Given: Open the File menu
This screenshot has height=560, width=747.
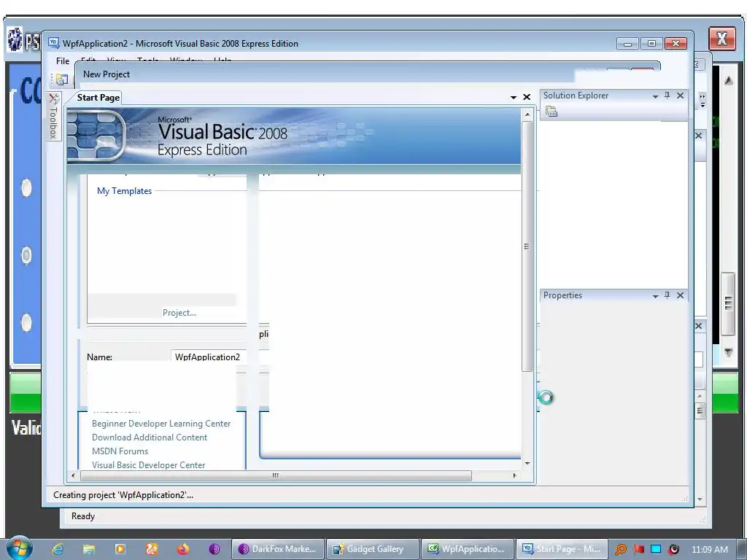Looking at the screenshot, I should 63,61.
